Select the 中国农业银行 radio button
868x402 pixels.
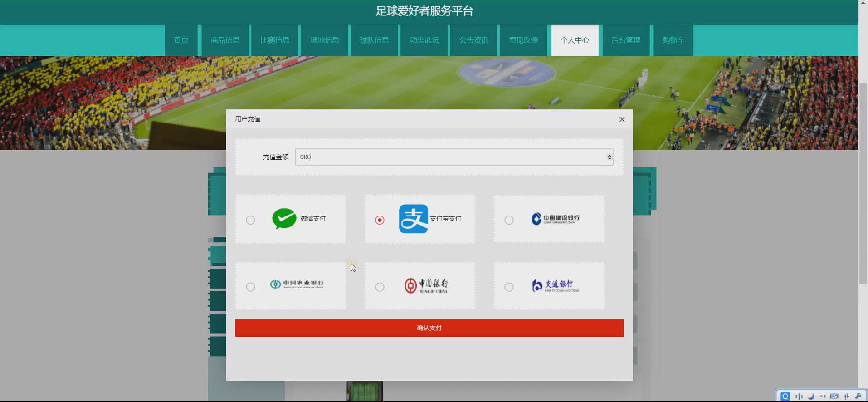[250, 287]
